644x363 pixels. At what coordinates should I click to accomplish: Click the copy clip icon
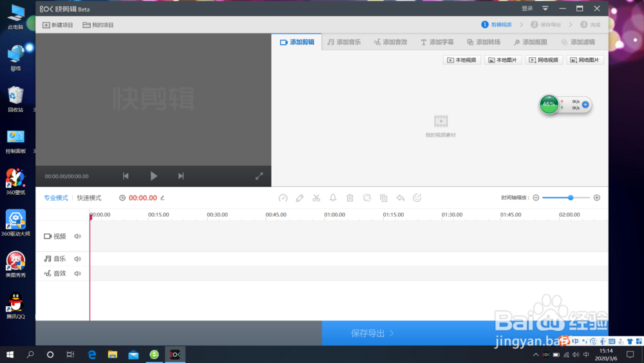tap(384, 198)
